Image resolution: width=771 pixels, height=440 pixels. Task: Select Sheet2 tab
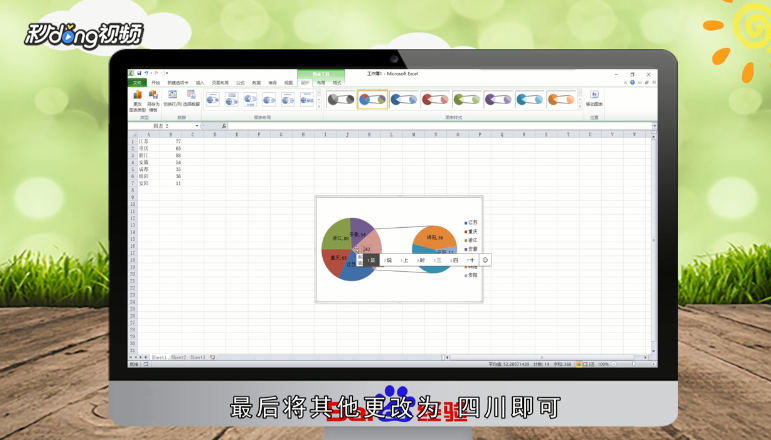tap(178, 357)
